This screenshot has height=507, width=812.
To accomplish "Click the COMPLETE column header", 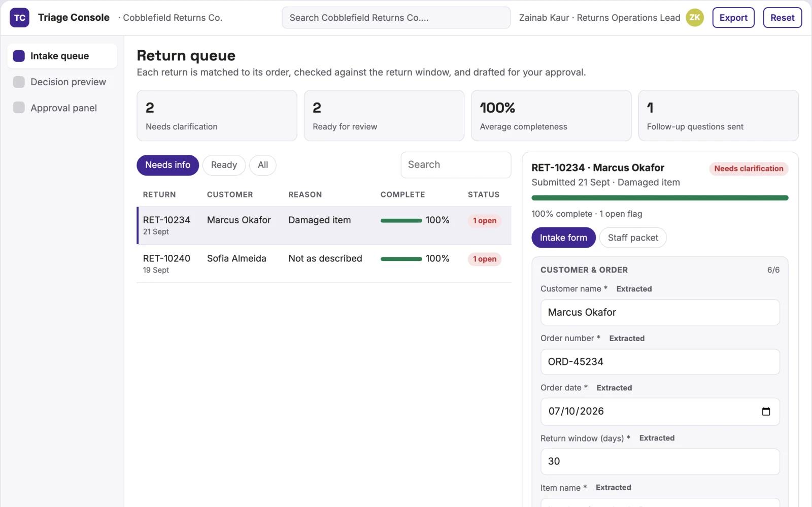I will [403, 195].
